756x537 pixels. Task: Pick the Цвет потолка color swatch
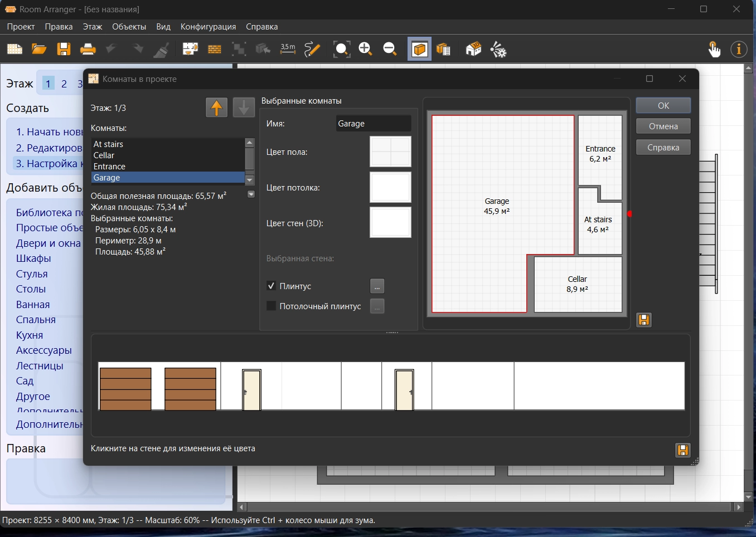point(390,187)
